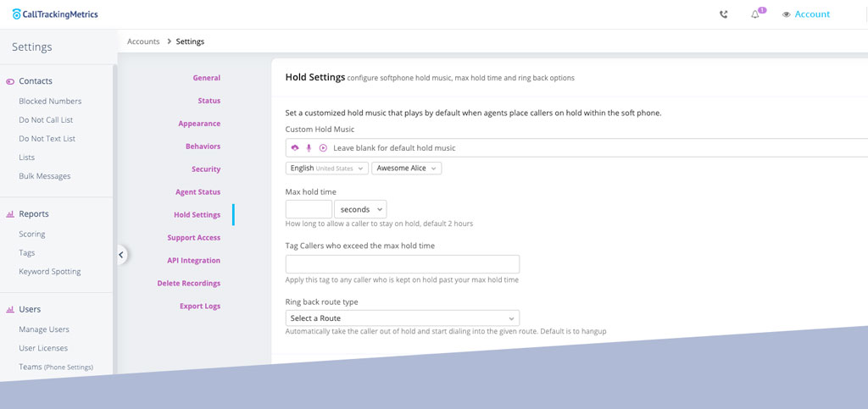The height and width of the screenshot is (409, 868).
Task: Click the CallTrackingMetrics logo
Action: (55, 14)
